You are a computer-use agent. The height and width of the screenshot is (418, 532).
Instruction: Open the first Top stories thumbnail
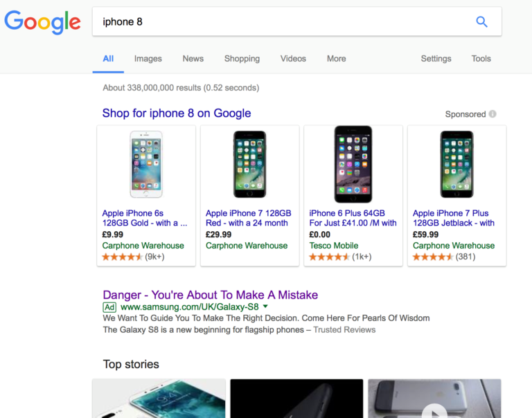tap(159, 399)
